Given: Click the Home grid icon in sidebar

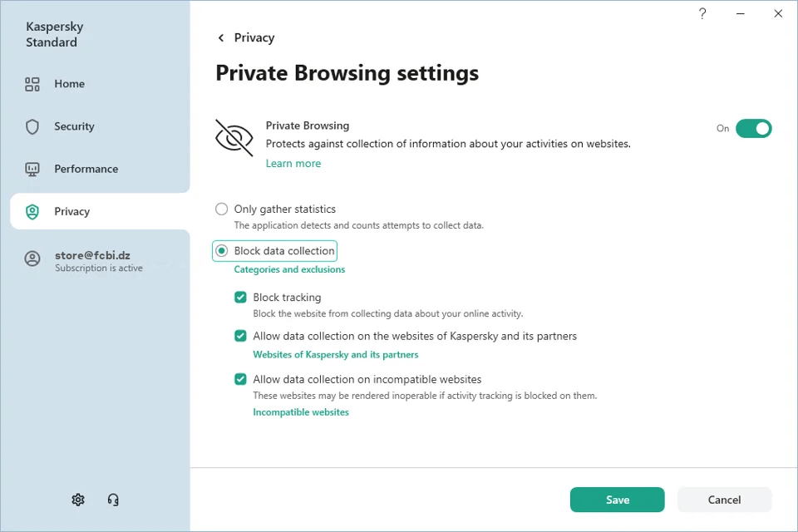Looking at the screenshot, I should 32,84.
